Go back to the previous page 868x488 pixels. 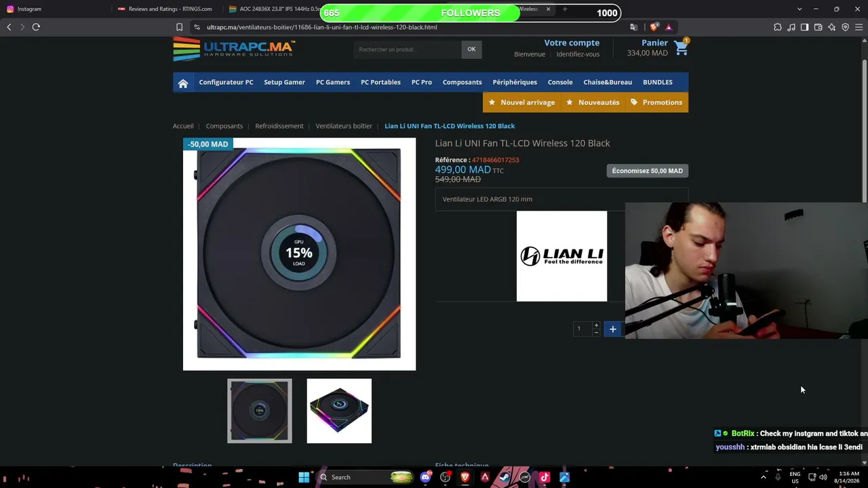[x=9, y=27]
